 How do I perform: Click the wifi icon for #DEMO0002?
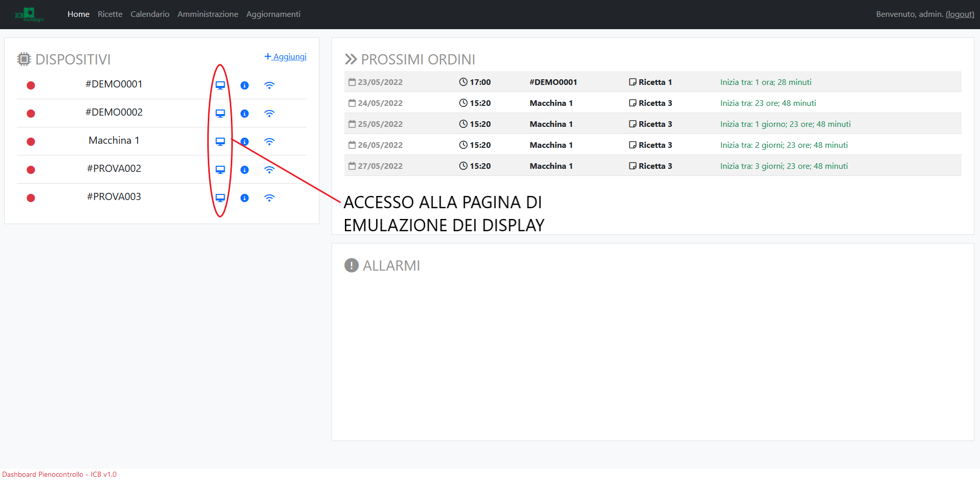pyautogui.click(x=269, y=114)
